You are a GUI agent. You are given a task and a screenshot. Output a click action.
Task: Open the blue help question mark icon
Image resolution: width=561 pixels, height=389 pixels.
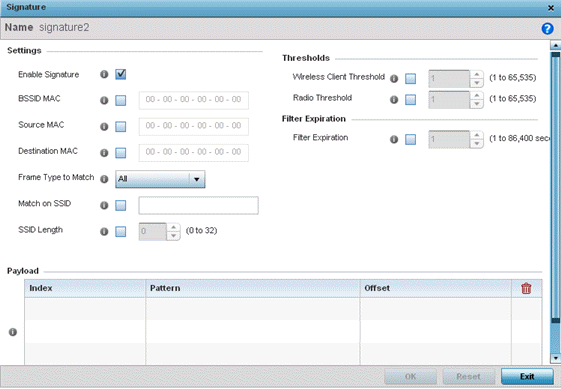tap(547, 28)
